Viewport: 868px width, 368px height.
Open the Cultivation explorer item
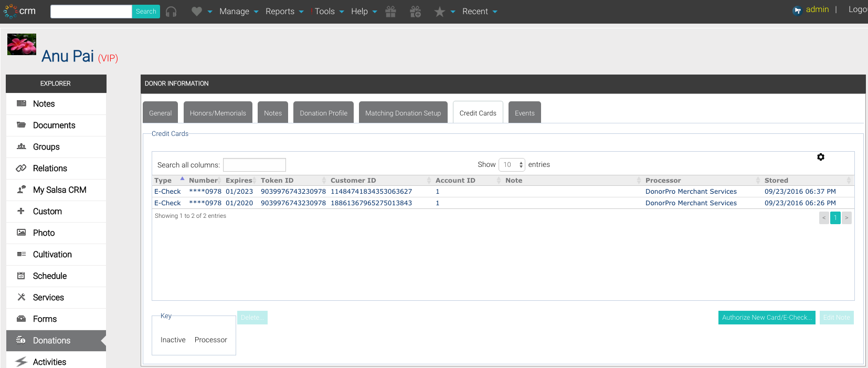click(56, 254)
